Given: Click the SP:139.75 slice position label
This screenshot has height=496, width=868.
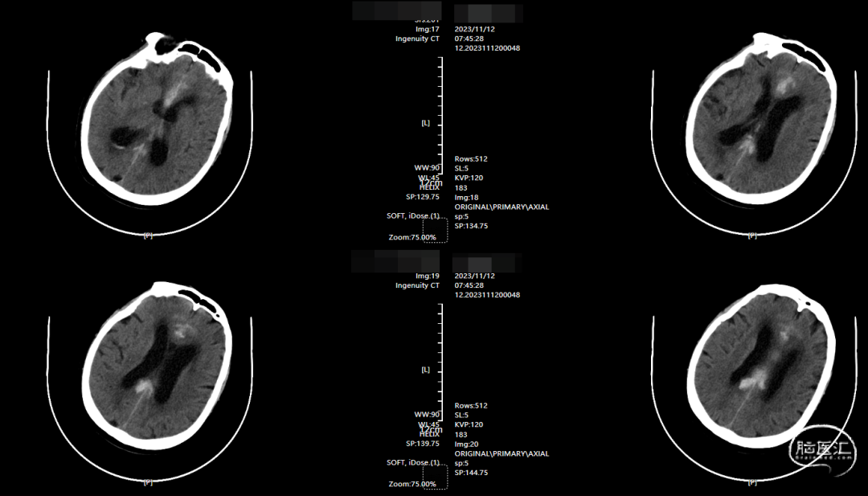Looking at the screenshot, I should 423,444.
